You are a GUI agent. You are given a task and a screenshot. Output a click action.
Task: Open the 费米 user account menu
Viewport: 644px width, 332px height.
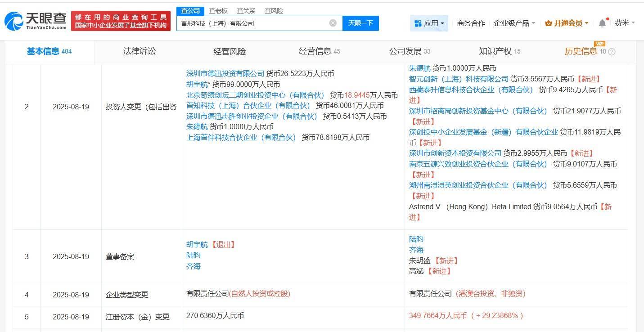625,23
